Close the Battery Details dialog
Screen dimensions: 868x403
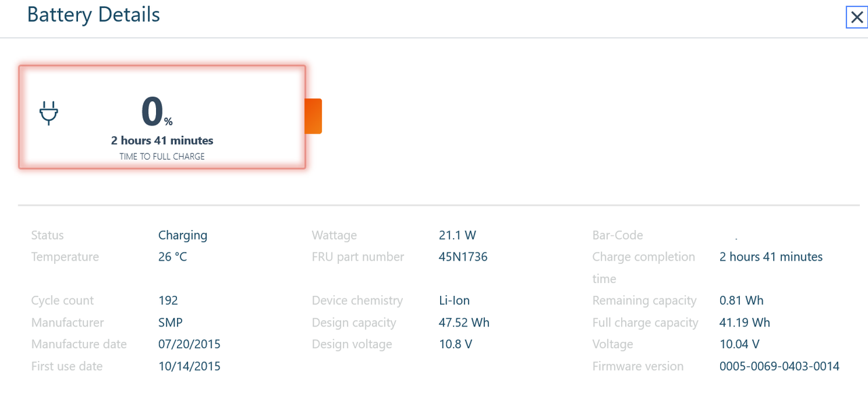click(x=856, y=17)
